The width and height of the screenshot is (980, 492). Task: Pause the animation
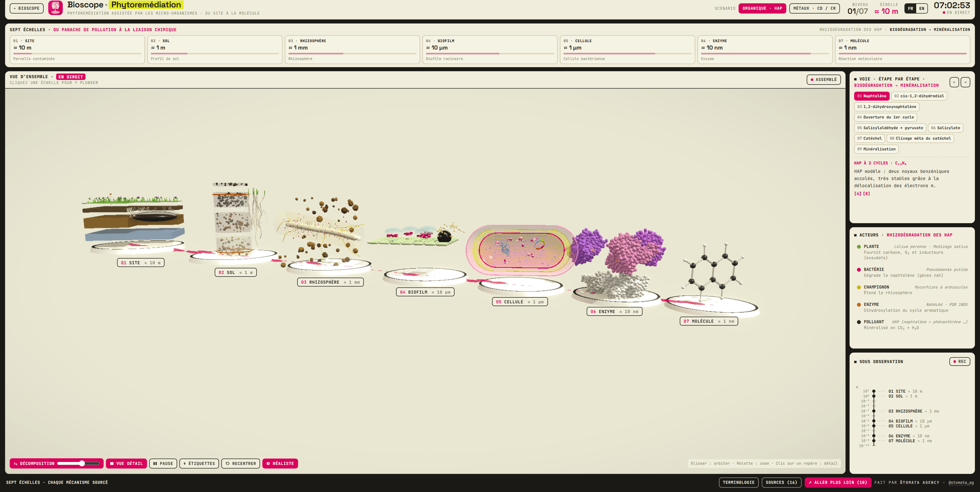[163, 463]
